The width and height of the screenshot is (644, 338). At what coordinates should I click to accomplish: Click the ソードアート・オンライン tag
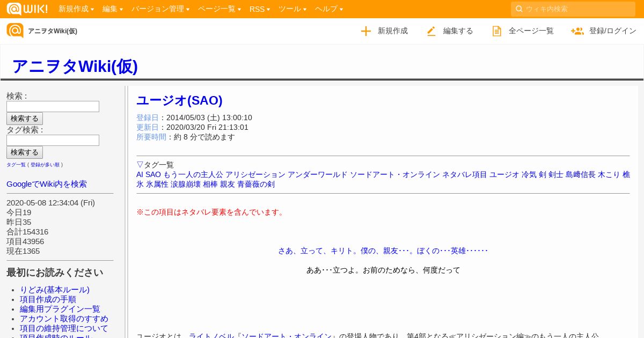pyautogui.click(x=395, y=174)
